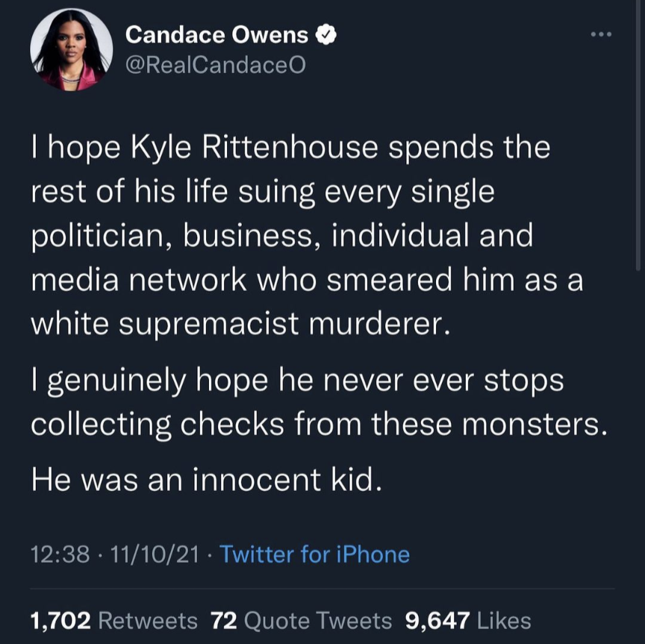
Task: Click the line "He was an innocent kid."
Action: (207, 478)
